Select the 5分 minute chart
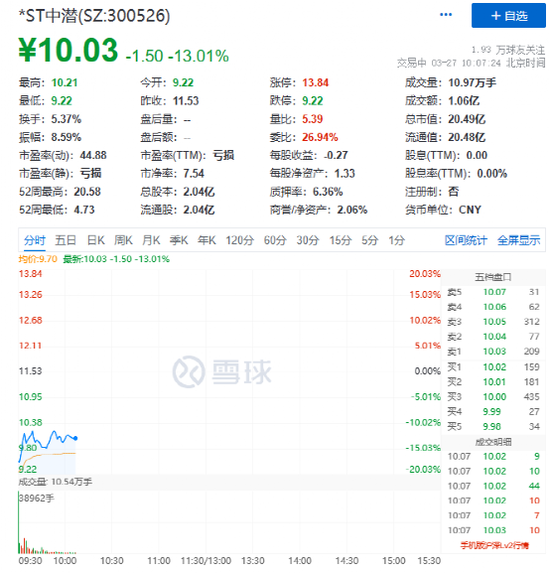This screenshot has width=550, height=574. pos(370,241)
